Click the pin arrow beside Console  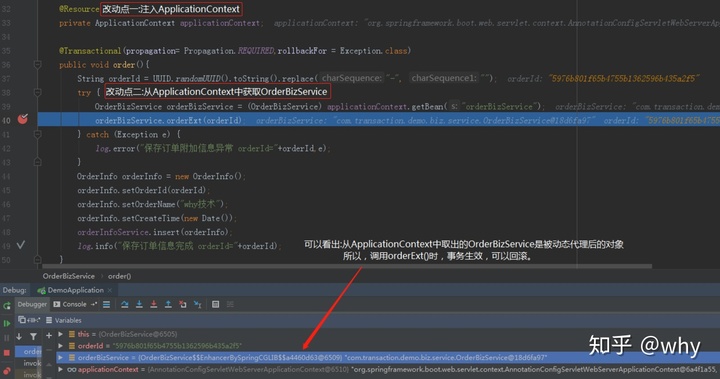pyautogui.click(x=94, y=304)
